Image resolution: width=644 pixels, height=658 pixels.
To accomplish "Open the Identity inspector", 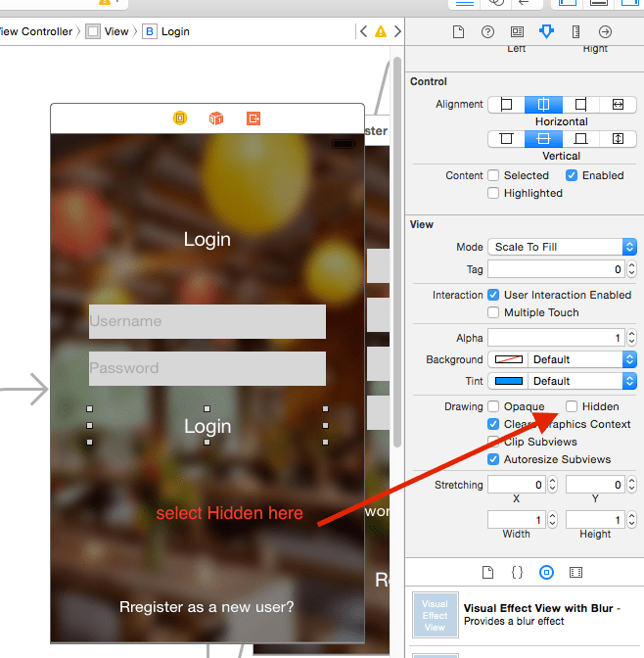I will [x=517, y=32].
